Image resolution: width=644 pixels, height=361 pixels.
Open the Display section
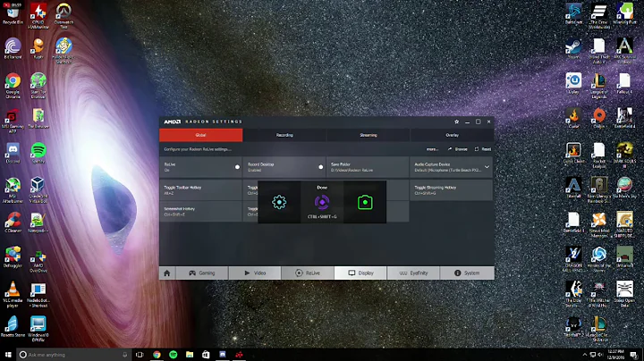tap(360, 273)
